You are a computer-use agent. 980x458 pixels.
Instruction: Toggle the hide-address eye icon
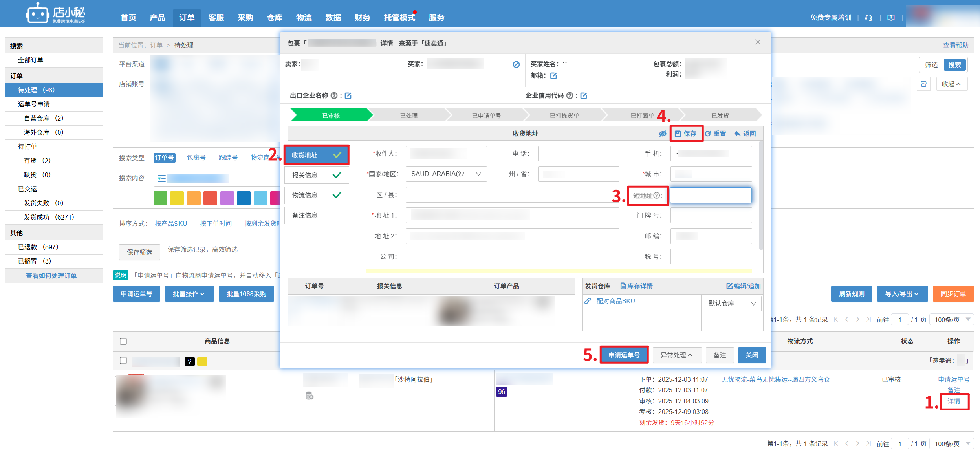pyautogui.click(x=663, y=134)
